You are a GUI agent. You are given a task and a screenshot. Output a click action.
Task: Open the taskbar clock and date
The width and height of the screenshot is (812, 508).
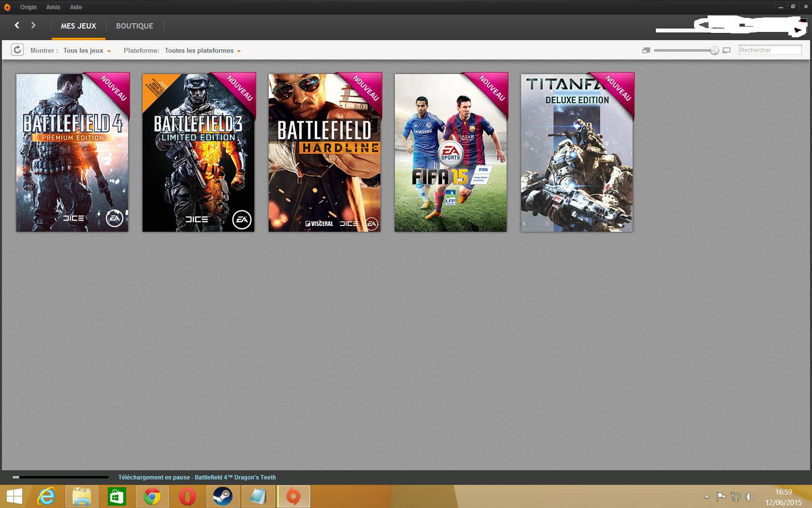pos(783,497)
